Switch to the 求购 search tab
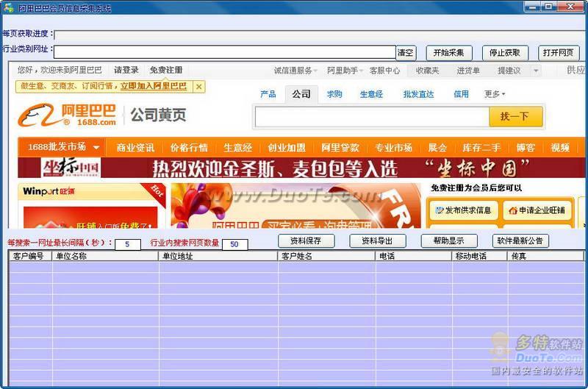This screenshot has width=588, height=389. pos(334,94)
